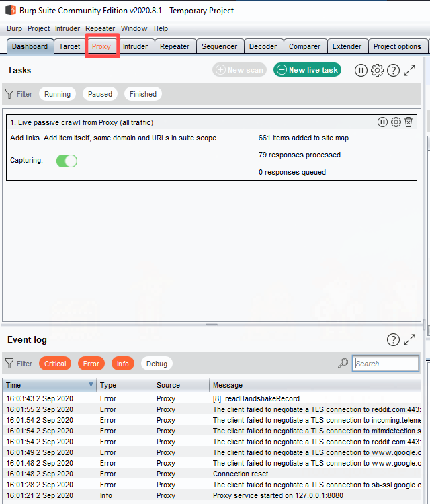Click the New scan button

point(239,70)
